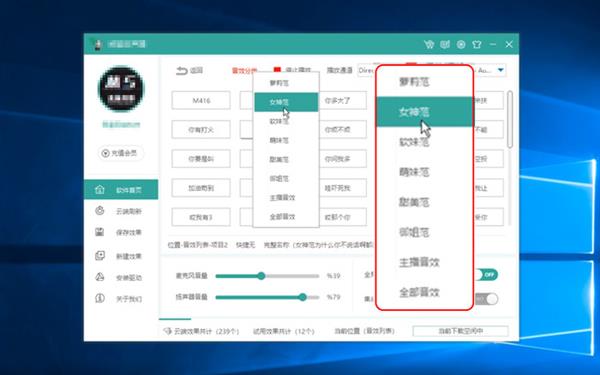The width and height of the screenshot is (600, 375).
Task: Click the %39 microphone volume value
Action: coord(333,276)
